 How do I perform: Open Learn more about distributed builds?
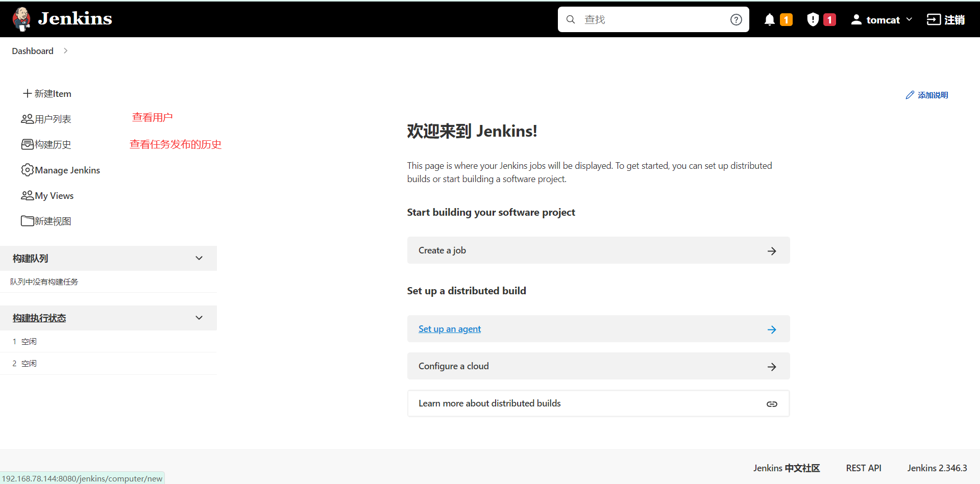(x=598, y=403)
